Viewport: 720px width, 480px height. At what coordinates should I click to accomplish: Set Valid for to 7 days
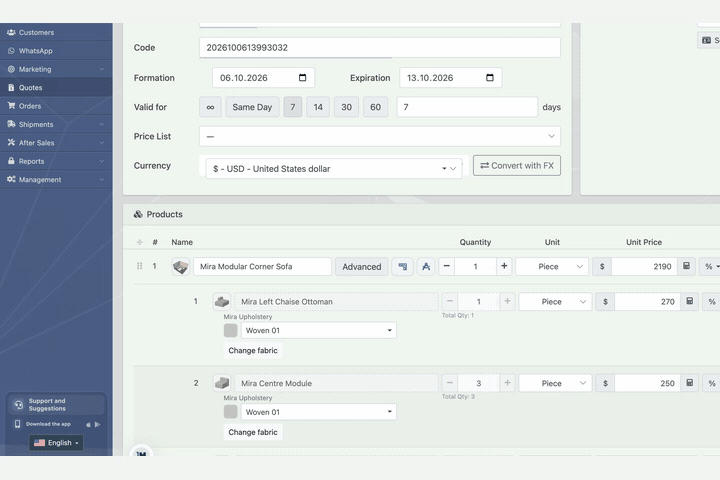click(292, 107)
